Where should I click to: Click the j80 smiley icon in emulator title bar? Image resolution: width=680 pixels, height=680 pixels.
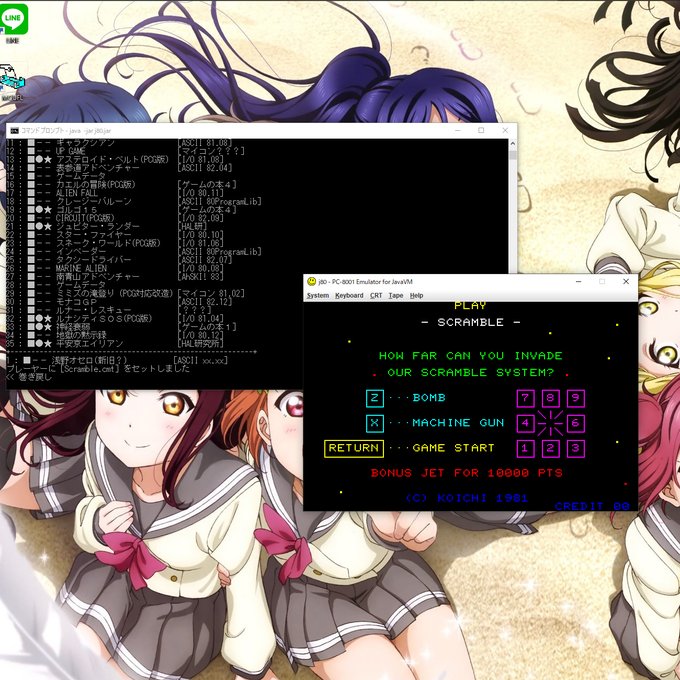pos(311,281)
